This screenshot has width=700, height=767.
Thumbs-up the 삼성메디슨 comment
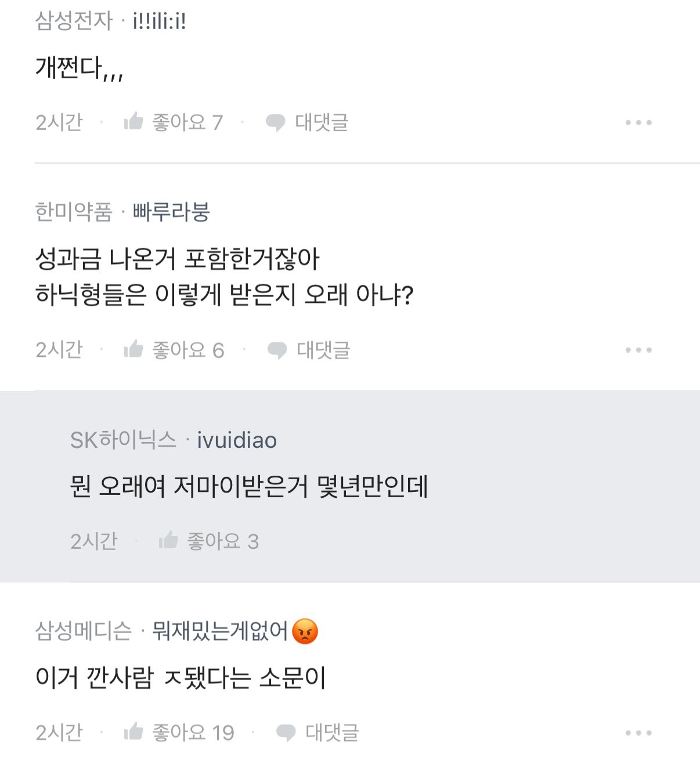[133, 732]
